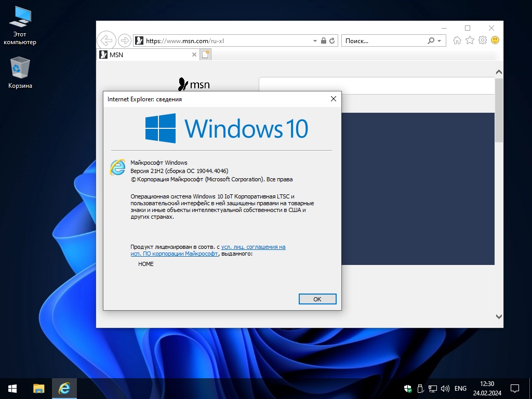The width and height of the screenshot is (532, 399).
Task: Close the MSN tab
Action: point(194,55)
